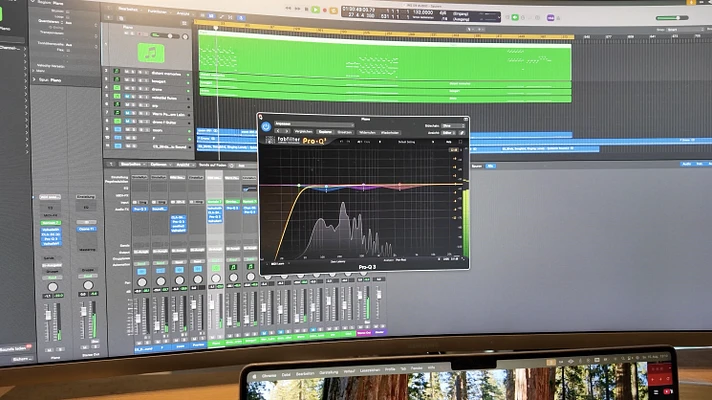Open the Ansicht dropdown in plugin window
Viewport: 712px width, 400px height.
click(x=448, y=133)
